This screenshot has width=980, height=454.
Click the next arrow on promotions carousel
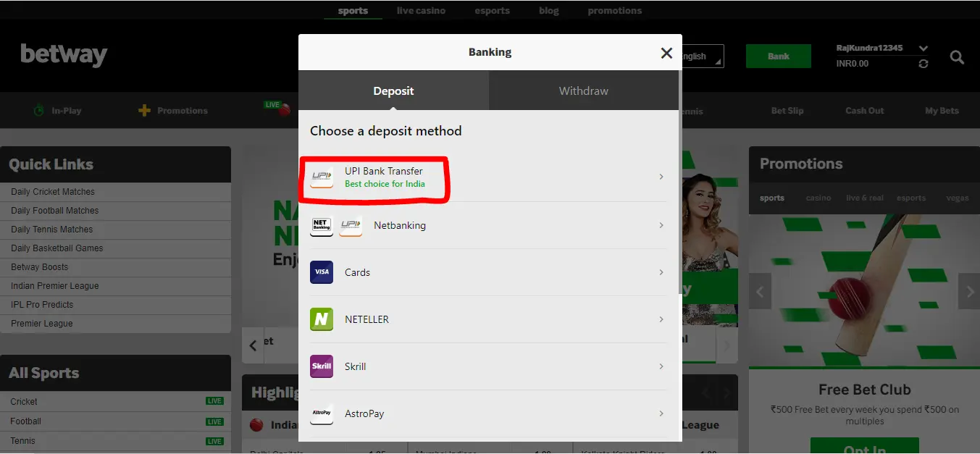(x=969, y=292)
